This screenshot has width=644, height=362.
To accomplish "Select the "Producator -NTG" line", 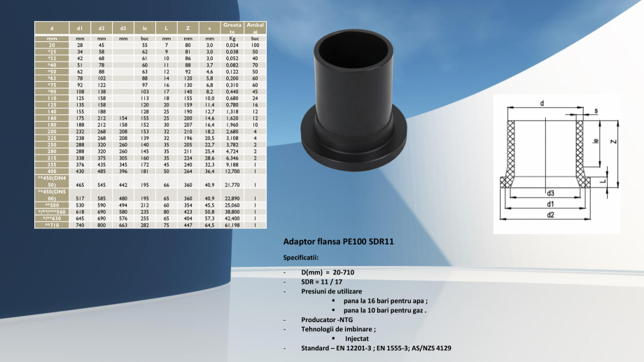I will 327,320.
